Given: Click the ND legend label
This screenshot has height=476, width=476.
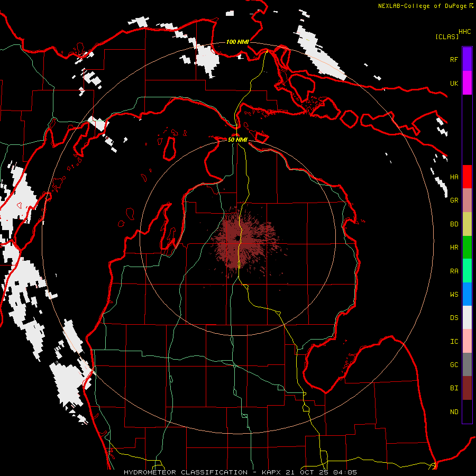Looking at the screenshot, I should click(454, 412).
